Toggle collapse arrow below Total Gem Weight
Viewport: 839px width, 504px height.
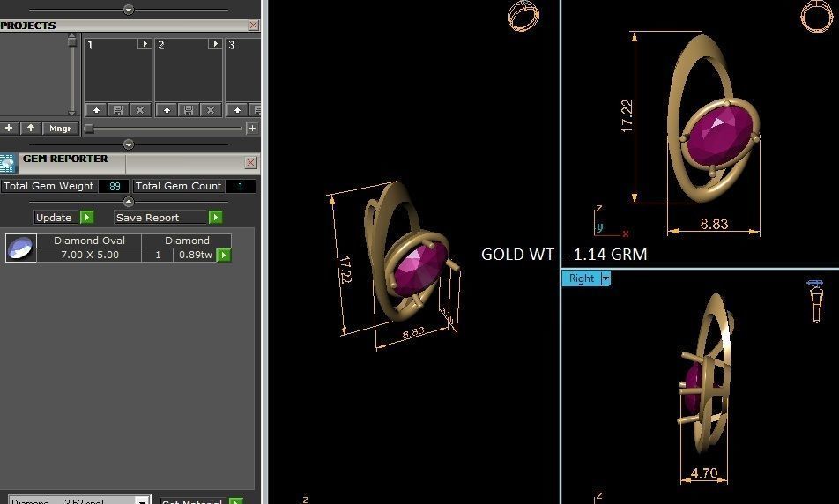(x=129, y=202)
